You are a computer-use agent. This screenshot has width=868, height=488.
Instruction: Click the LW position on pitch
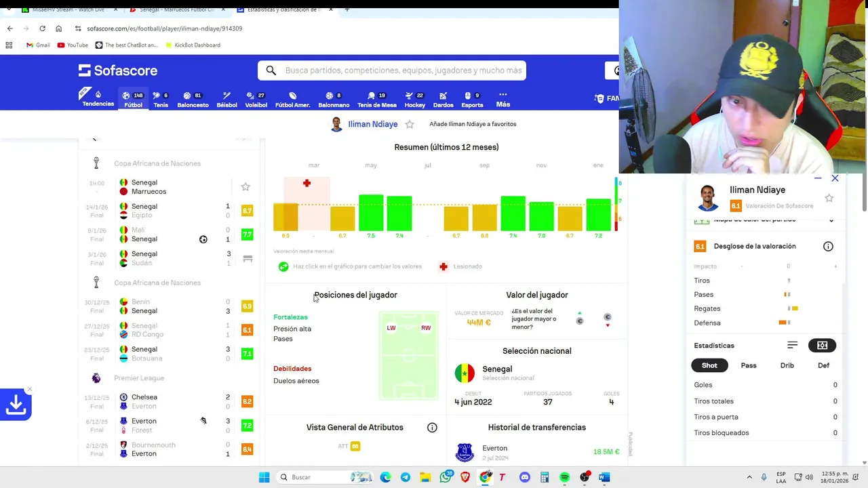pos(391,328)
